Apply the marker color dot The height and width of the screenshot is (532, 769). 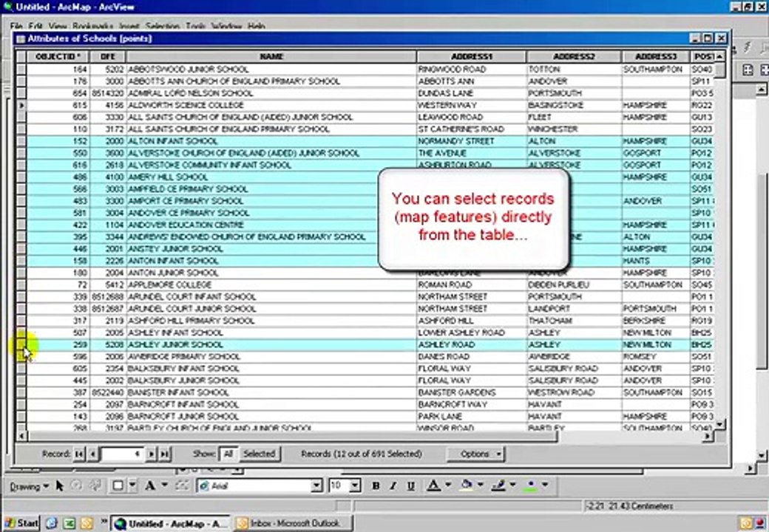point(531,485)
